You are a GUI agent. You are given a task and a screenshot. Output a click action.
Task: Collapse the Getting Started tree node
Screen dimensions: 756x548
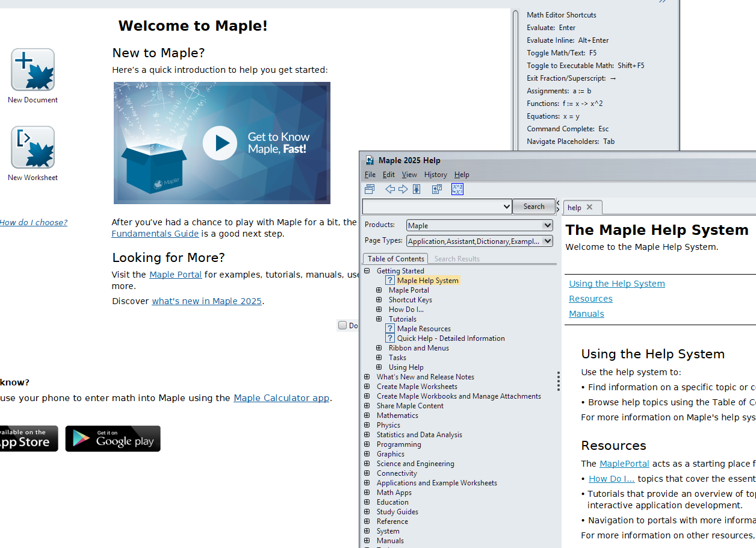(x=367, y=271)
